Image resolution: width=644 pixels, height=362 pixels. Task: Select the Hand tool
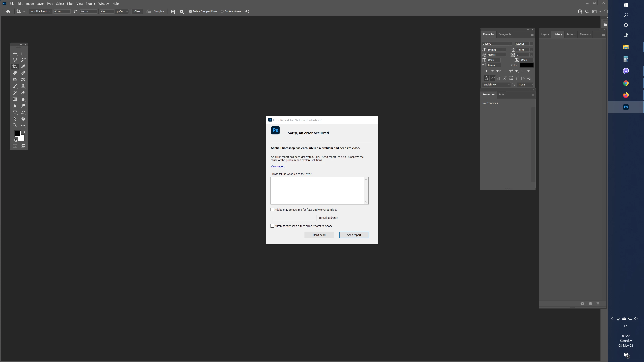tap(23, 119)
